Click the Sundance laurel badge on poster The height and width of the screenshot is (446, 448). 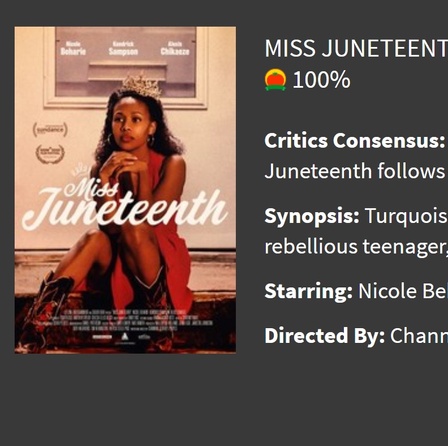[x=50, y=130]
